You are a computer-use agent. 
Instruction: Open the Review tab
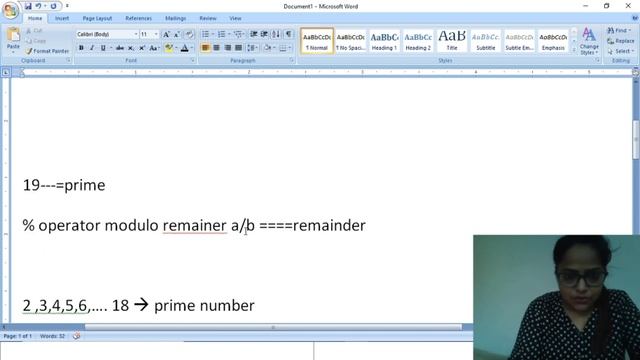click(x=208, y=18)
